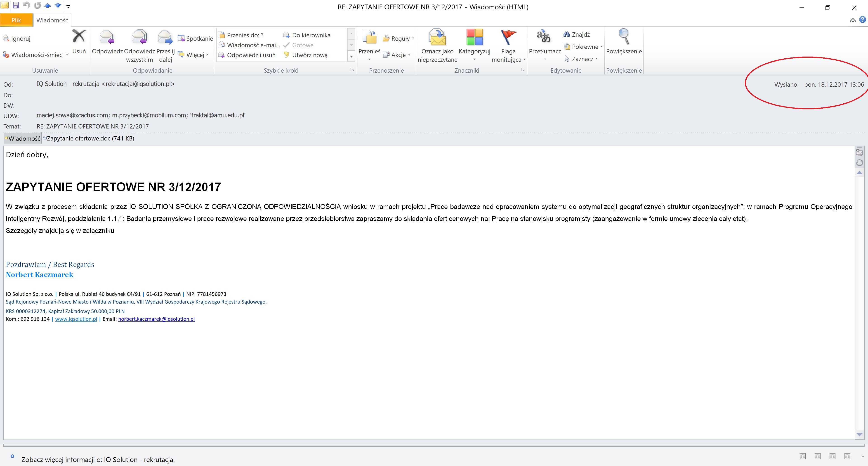Click the Ignoruj button
This screenshot has width=868, height=466.
tap(17, 39)
